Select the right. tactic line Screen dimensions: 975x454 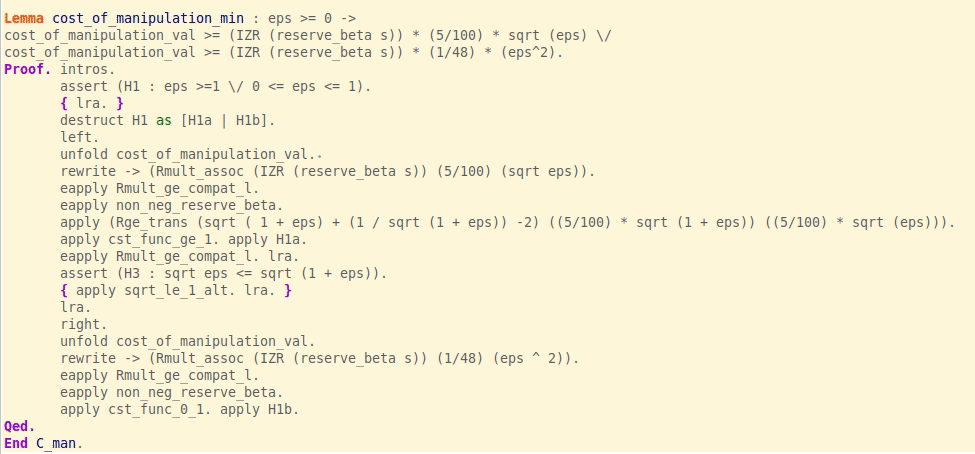pos(83,324)
